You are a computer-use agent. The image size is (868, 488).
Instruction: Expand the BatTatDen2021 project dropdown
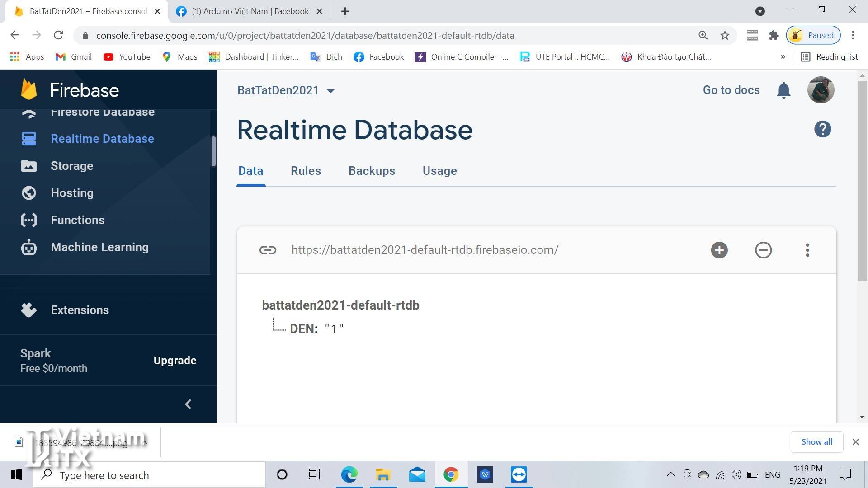(x=330, y=91)
